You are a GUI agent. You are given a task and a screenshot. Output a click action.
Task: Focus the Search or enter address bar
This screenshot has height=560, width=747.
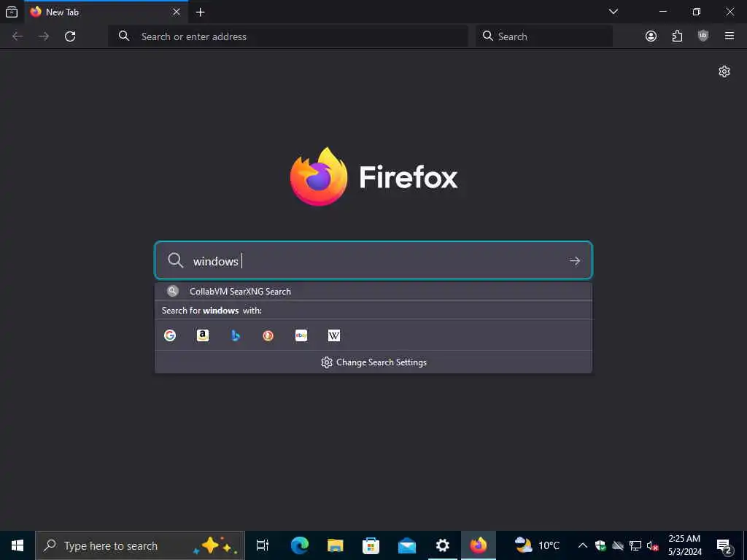point(288,36)
